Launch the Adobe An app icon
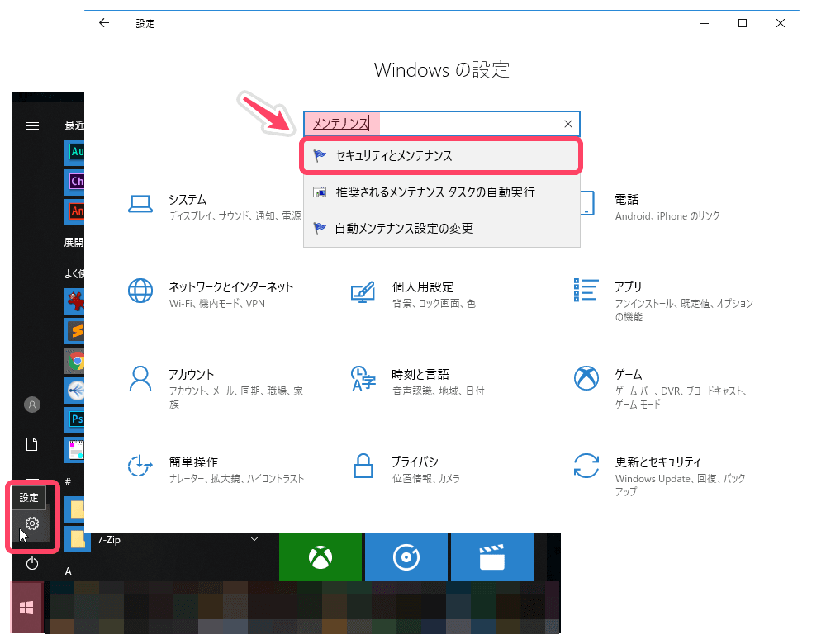This screenshot has width=826, height=644. [75, 211]
